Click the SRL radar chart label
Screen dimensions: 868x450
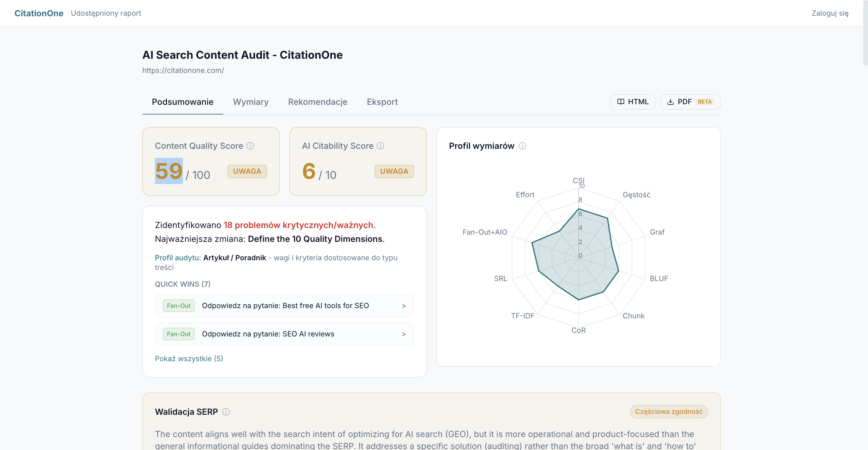500,279
